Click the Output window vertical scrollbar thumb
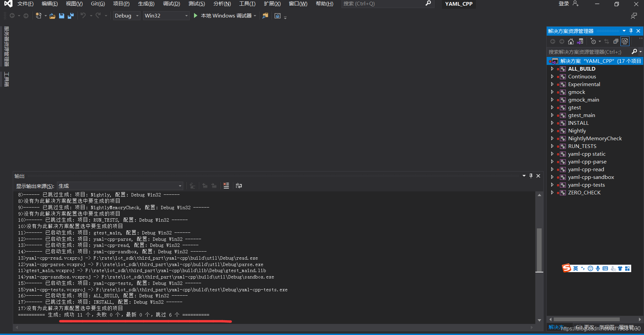Image resolution: width=644 pixels, height=335 pixels. click(x=539, y=250)
